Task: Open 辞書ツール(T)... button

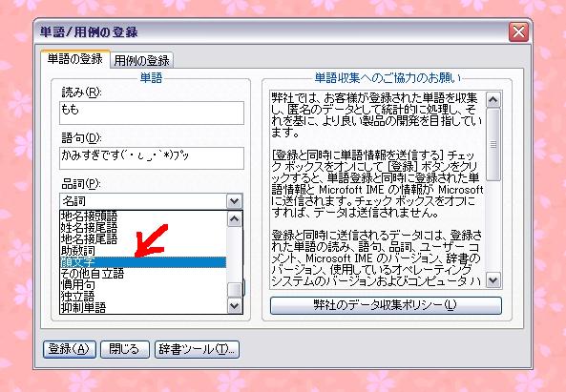Action: (197, 349)
